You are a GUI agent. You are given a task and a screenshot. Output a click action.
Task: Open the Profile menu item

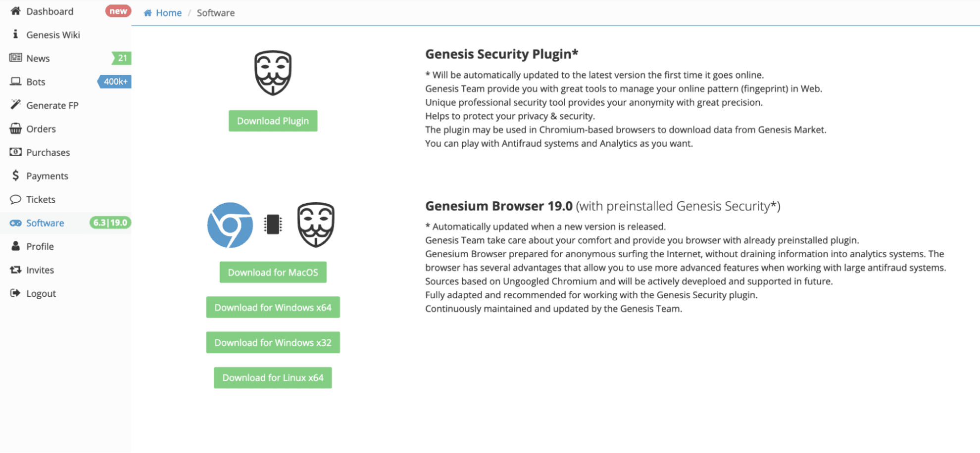click(40, 246)
